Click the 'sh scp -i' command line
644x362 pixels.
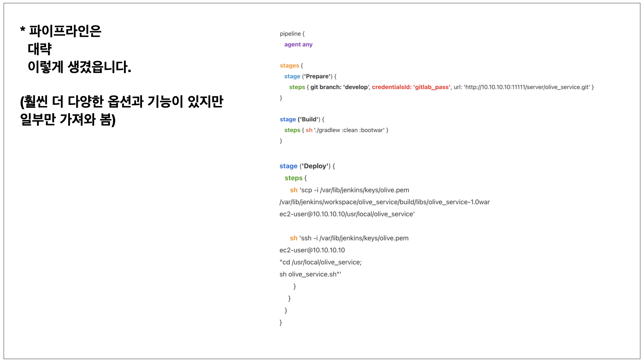pyautogui.click(x=349, y=190)
